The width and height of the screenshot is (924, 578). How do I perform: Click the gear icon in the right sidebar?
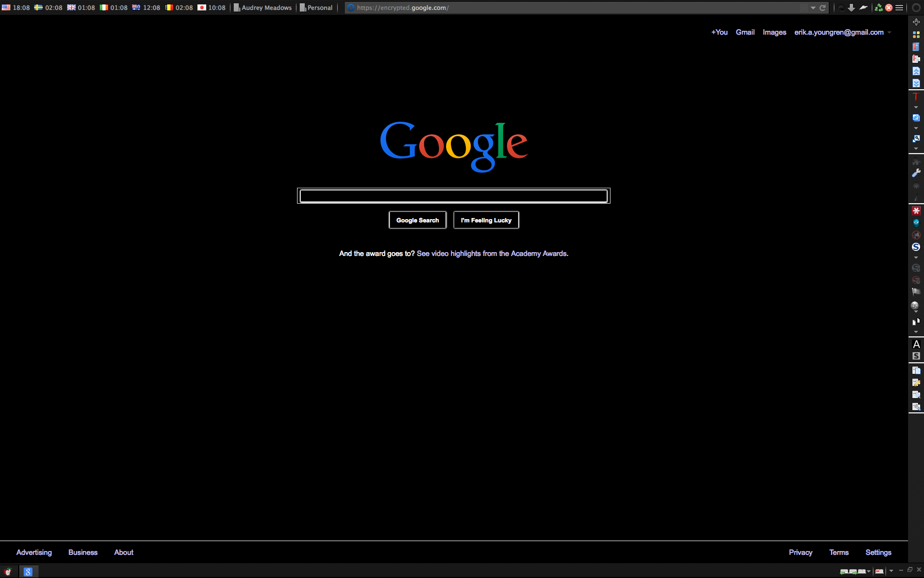(916, 186)
